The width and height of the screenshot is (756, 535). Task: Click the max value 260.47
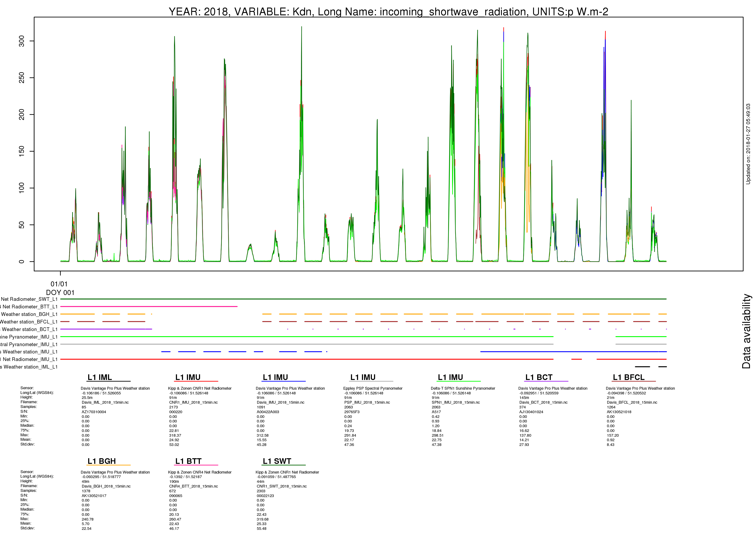click(x=175, y=519)
